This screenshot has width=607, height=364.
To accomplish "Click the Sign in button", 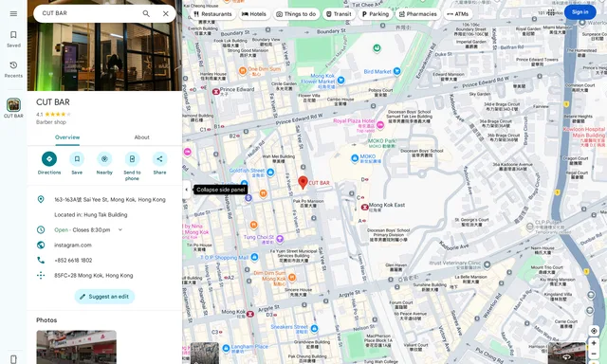I will pyautogui.click(x=579, y=12).
